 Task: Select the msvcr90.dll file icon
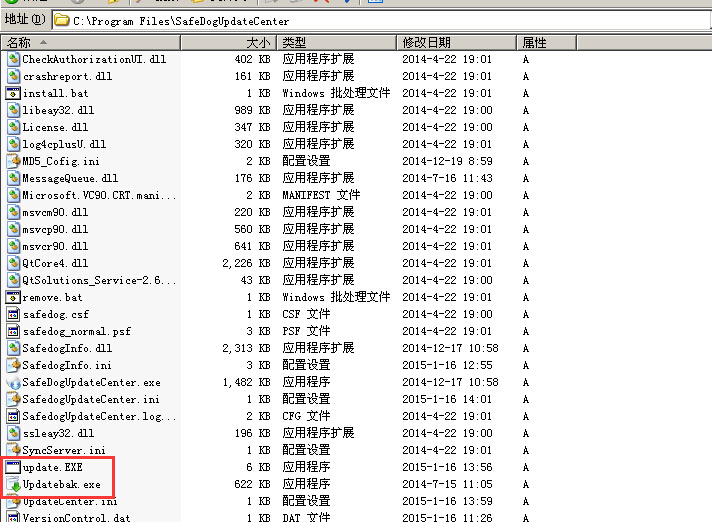[14, 246]
